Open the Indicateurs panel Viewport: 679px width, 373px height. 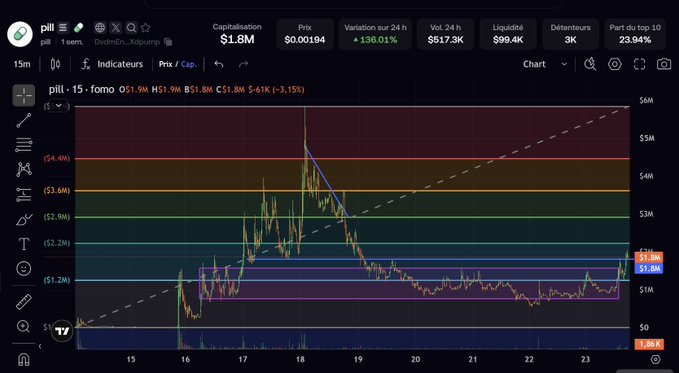(x=112, y=65)
